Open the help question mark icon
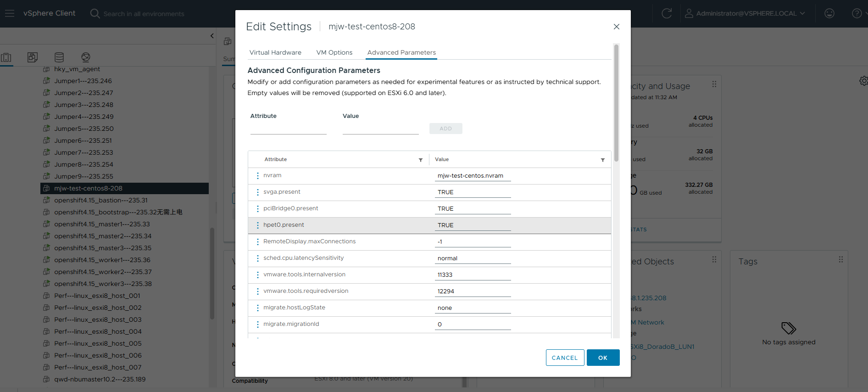This screenshot has height=392, width=868. [x=857, y=13]
